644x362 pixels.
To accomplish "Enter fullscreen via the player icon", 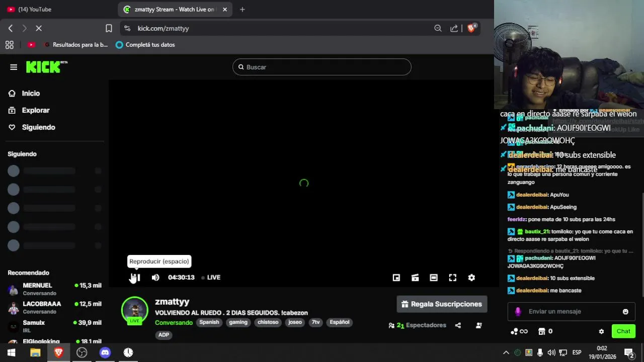I will point(453,278).
